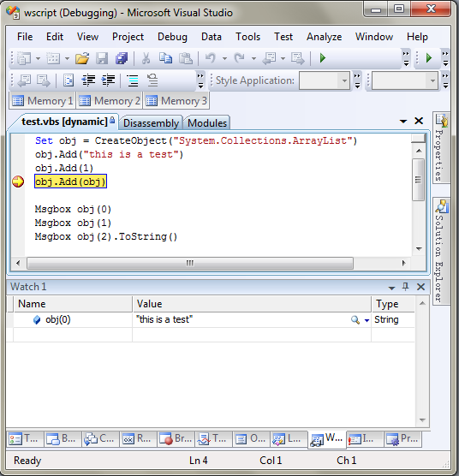Click the Increase Indent icon

(108, 80)
